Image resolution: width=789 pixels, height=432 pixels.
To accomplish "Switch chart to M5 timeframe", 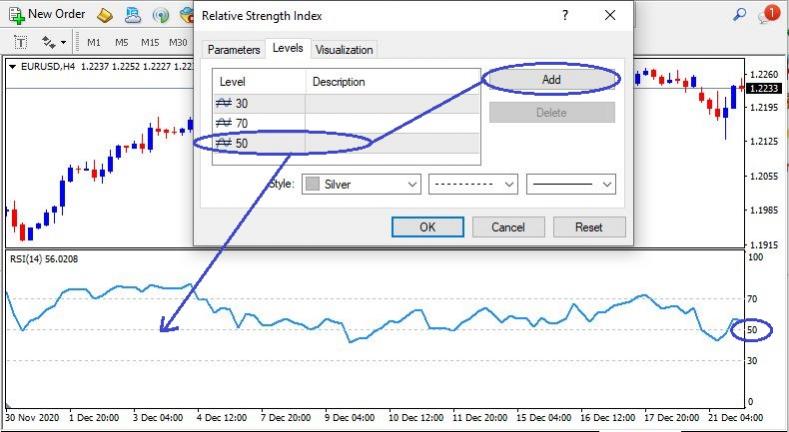I will click(121, 43).
